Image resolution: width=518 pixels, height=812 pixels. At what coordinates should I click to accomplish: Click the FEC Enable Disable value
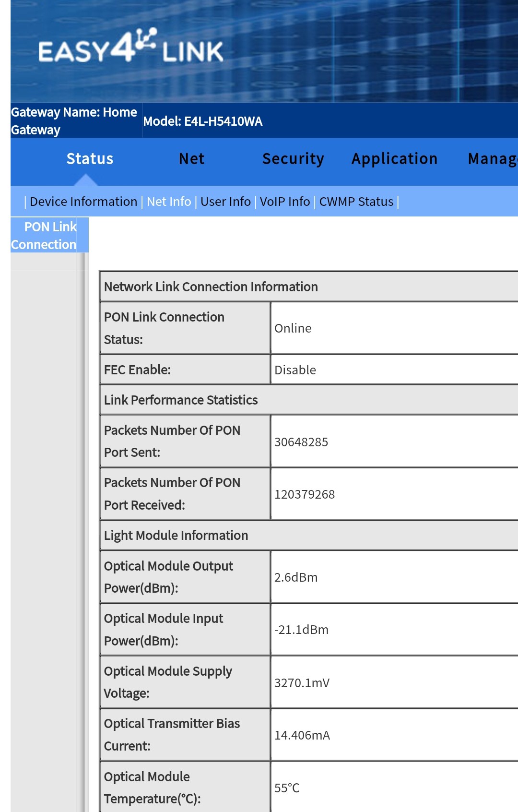295,370
